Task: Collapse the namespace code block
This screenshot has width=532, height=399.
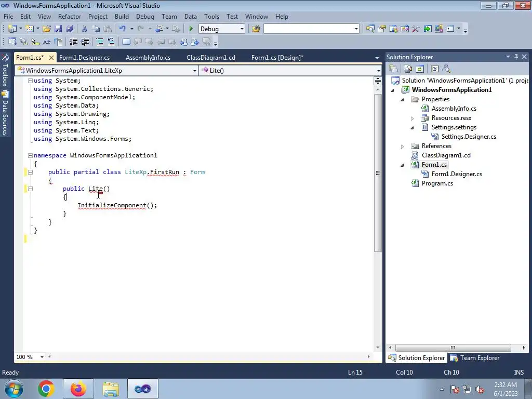Action: 30,155
